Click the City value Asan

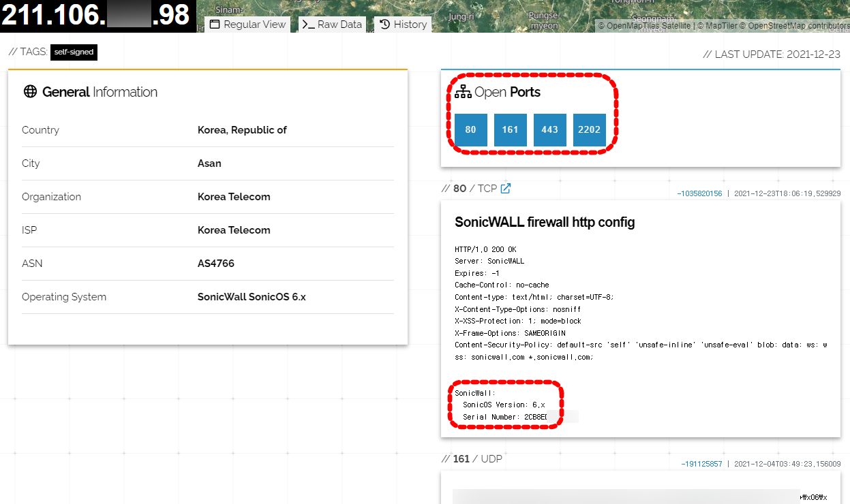[x=209, y=163]
